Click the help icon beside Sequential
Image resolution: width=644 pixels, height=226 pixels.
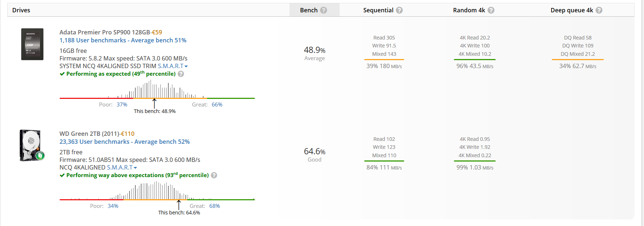pos(399,10)
